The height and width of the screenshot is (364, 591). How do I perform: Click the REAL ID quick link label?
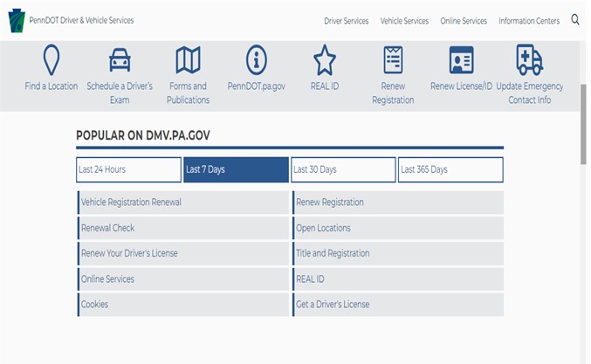[x=325, y=86]
